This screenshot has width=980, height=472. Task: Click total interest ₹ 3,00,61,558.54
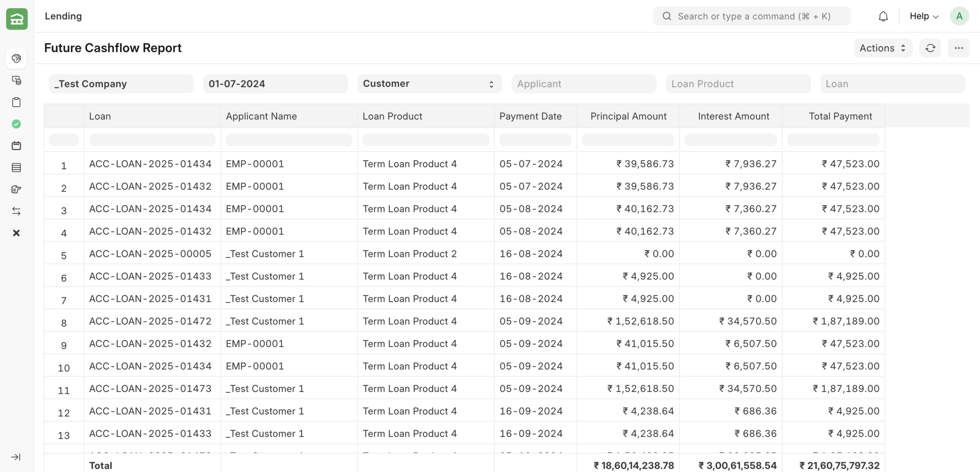738,465
